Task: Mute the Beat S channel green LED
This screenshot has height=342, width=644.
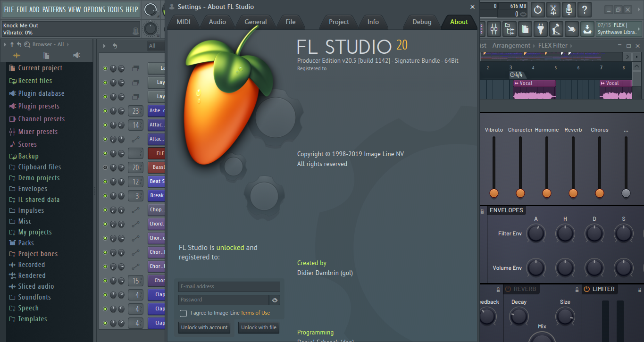Action: coord(105,182)
